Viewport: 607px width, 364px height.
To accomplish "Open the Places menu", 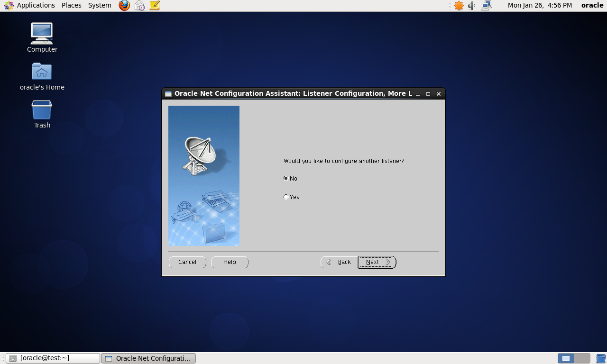I will click(x=72, y=5).
